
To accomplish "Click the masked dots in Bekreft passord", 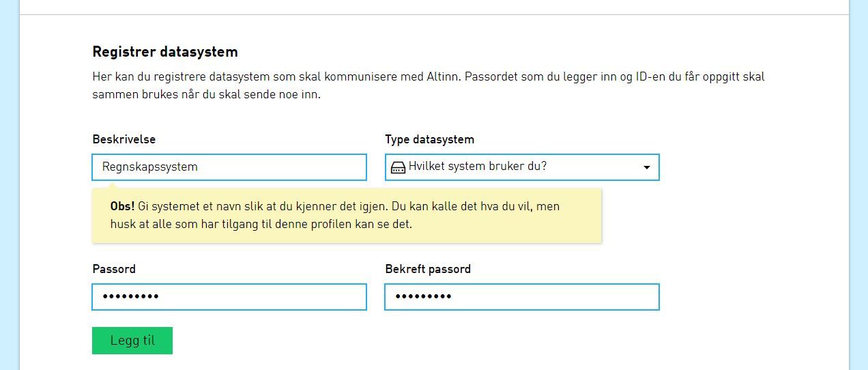I will (423, 297).
